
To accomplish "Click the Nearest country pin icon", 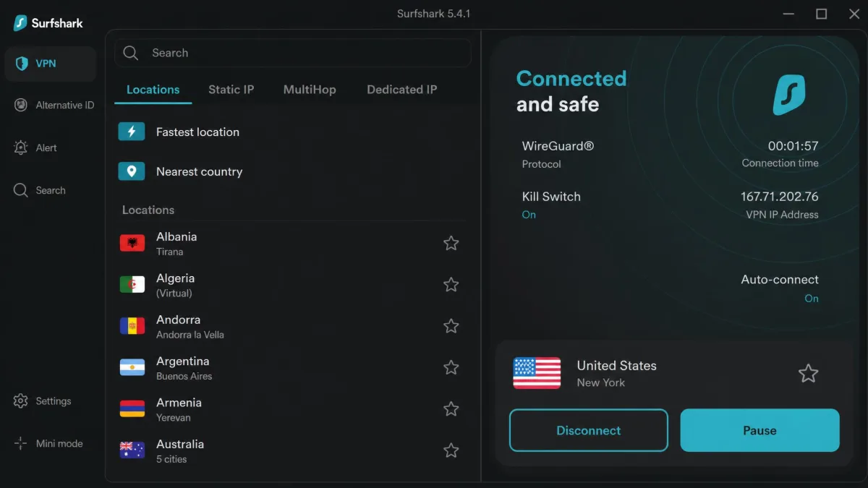I will coord(132,171).
